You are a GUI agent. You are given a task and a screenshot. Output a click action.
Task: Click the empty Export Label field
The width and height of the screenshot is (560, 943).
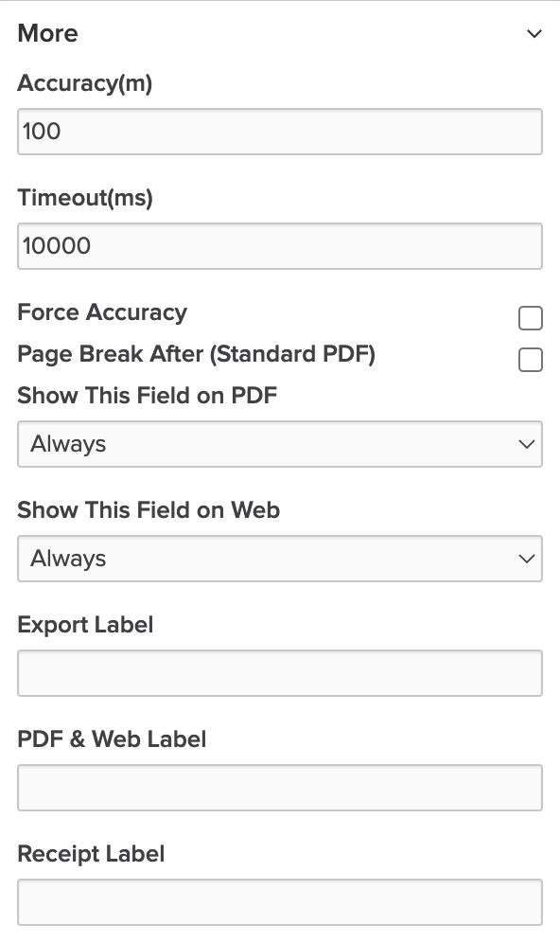(x=280, y=672)
